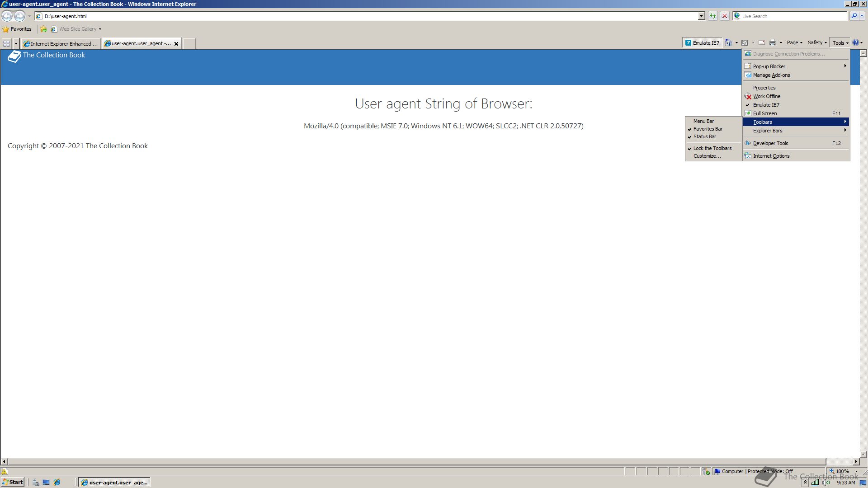Viewport: 868px width, 488px height.
Task: Expand the Print options dropdown arrow
Action: [x=781, y=43]
